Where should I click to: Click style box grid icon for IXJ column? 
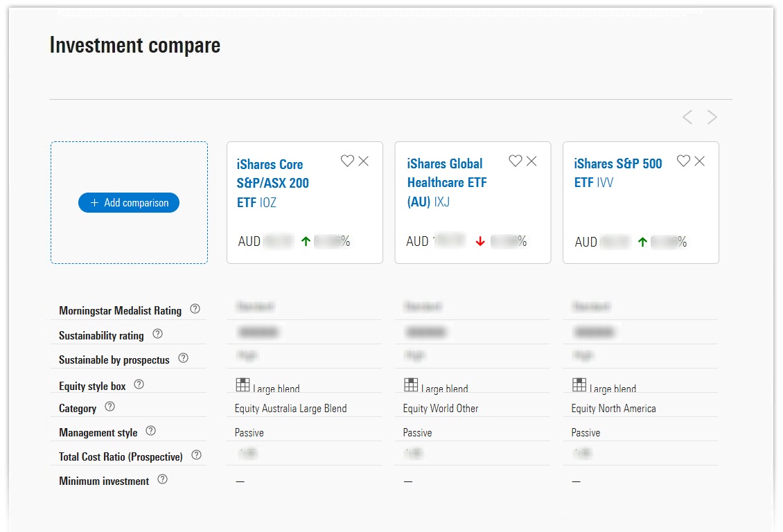point(411,384)
